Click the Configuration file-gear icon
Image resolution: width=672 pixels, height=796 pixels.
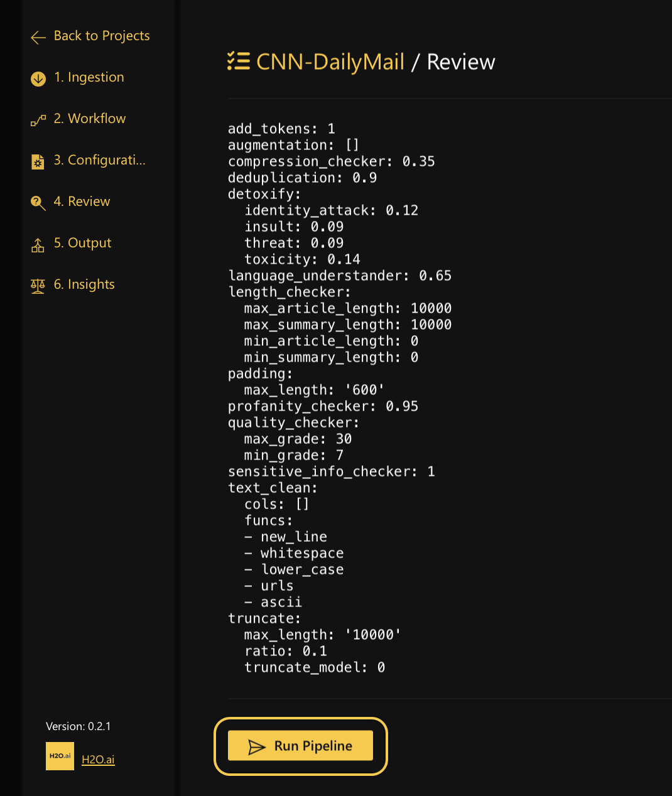(38, 161)
